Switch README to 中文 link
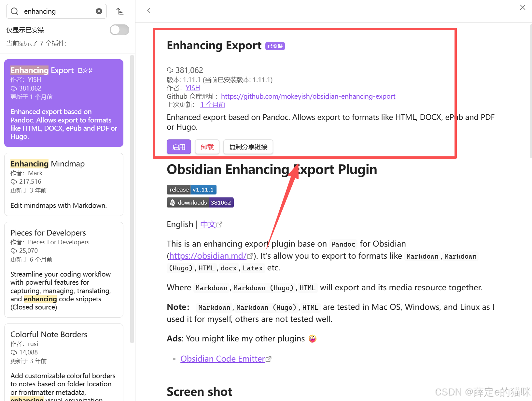The image size is (532, 401). (x=208, y=224)
